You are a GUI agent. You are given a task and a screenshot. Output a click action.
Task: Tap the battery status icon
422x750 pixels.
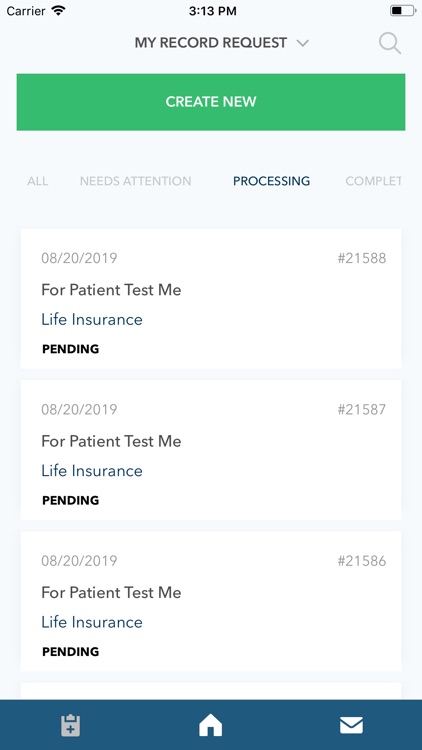coord(402,11)
